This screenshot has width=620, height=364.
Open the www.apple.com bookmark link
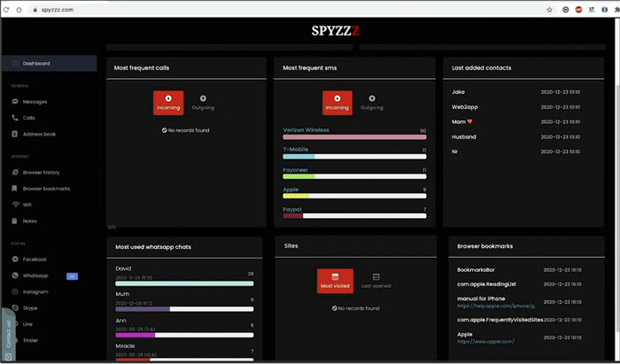tap(485, 342)
